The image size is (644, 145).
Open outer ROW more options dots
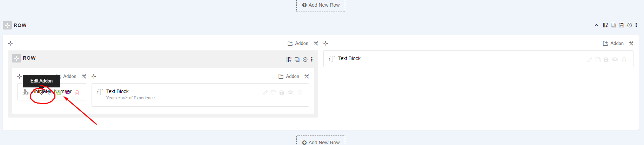(636, 25)
